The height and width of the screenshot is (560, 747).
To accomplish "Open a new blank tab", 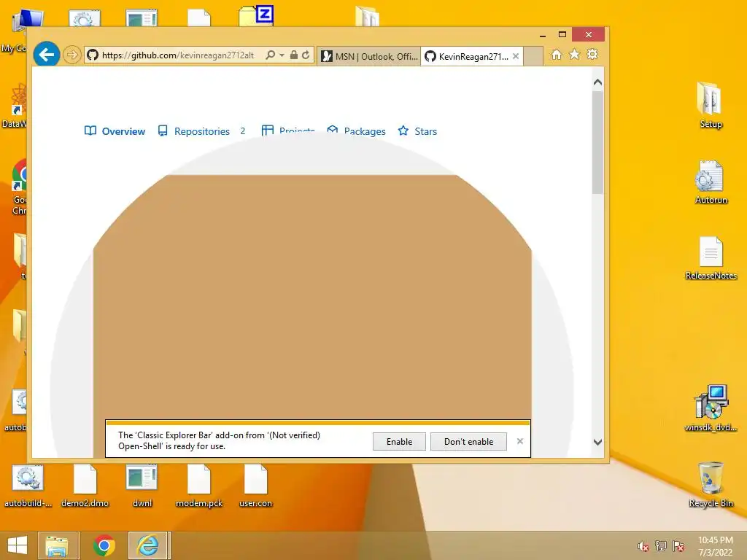I will pos(533,56).
